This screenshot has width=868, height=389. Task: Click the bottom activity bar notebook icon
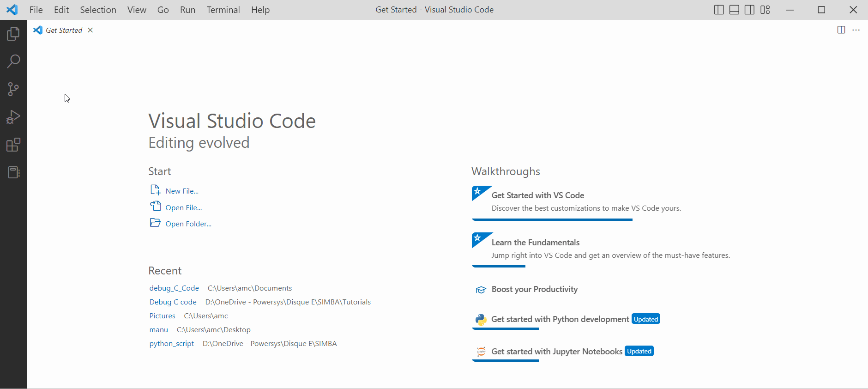point(13,172)
